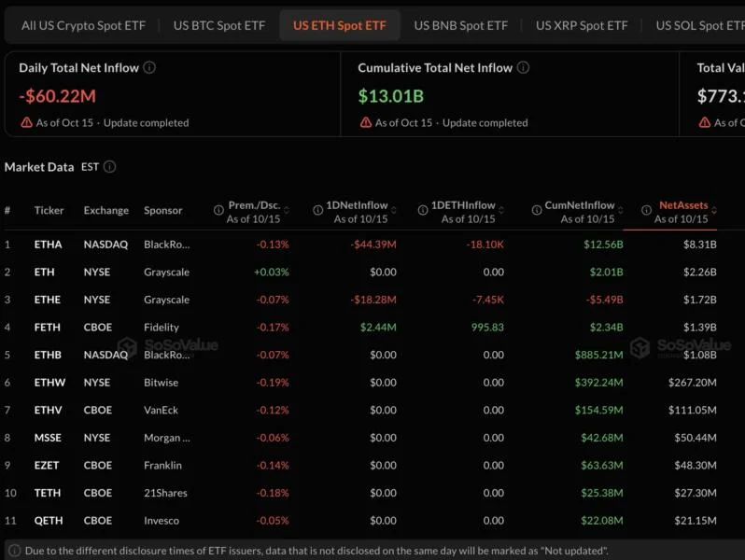Click cumulative inflow value $13.01B

coord(390,96)
